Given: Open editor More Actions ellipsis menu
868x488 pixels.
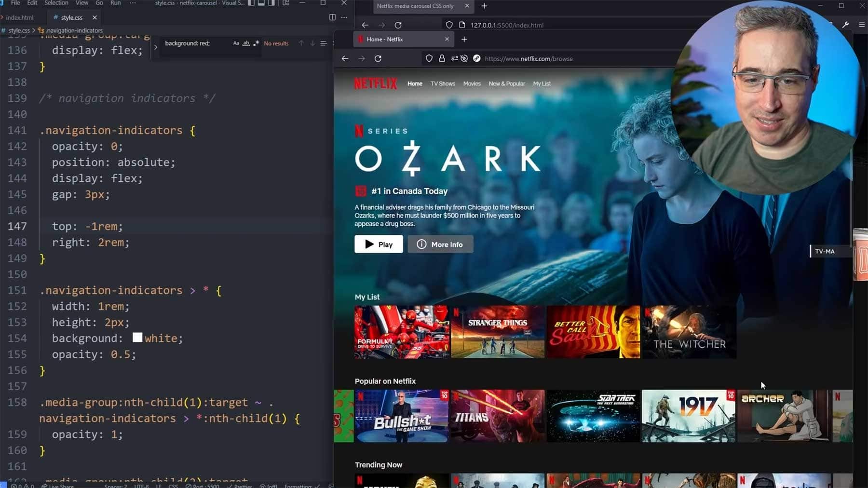Looking at the screenshot, I should pyautogui.click(x=344, y=17).
